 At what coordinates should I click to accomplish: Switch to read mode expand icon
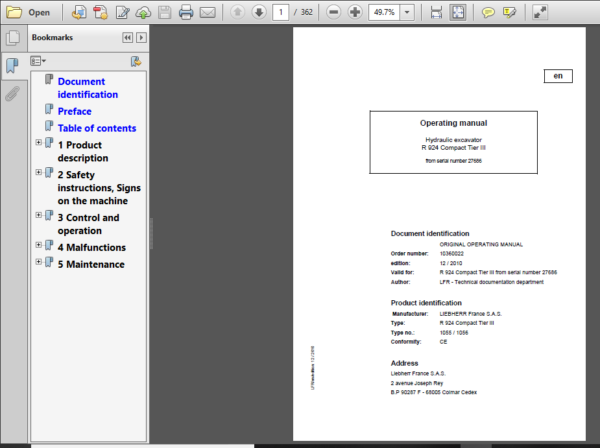pos(540,12)
